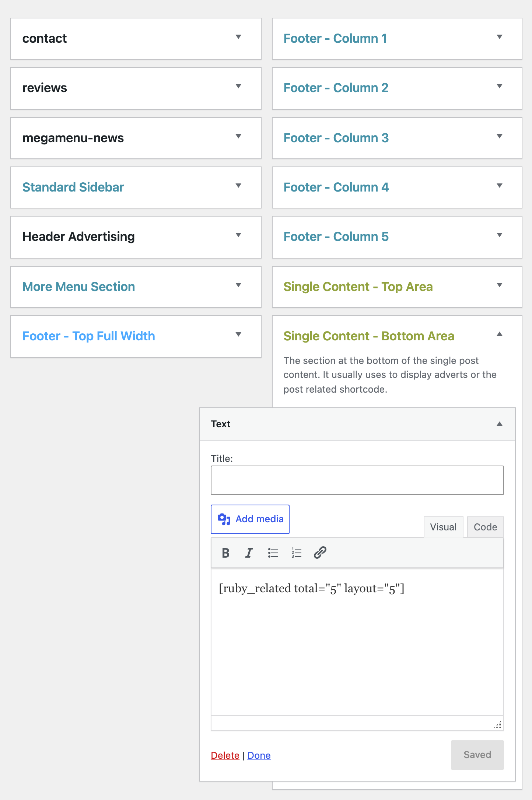
Task: Expand the Standard Sidebar panel
Action: (238, 186)
